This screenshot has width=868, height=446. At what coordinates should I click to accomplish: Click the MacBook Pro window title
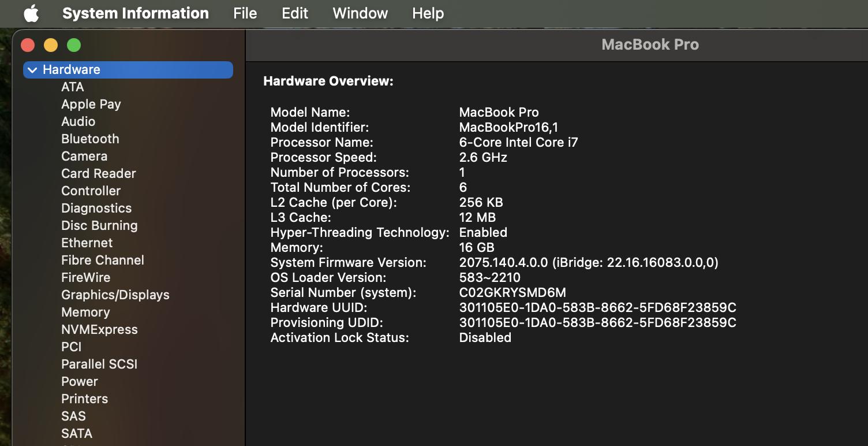tap(650, 44)
